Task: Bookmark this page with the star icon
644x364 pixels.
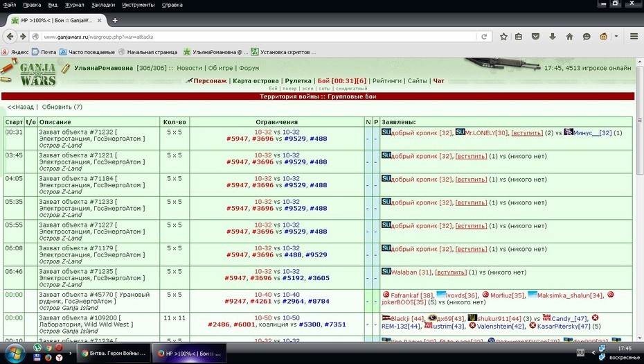Action: pyautogui.click(x=503, y=37)
